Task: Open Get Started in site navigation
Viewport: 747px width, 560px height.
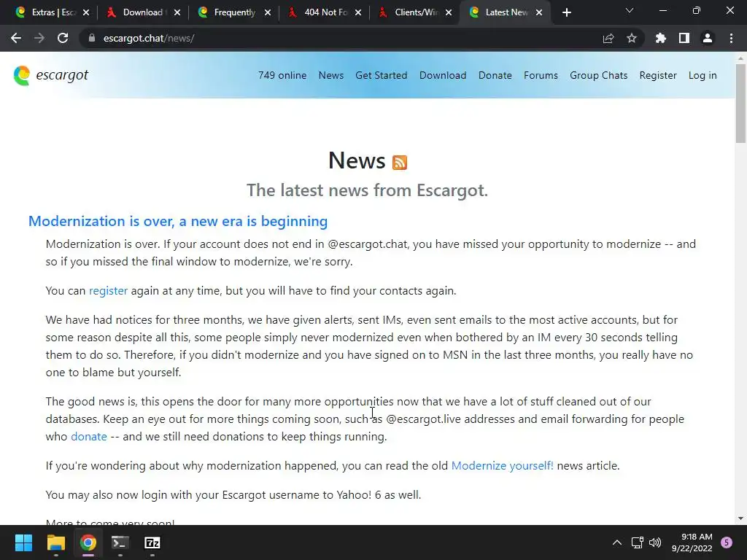Action: [x=381, y=75]
